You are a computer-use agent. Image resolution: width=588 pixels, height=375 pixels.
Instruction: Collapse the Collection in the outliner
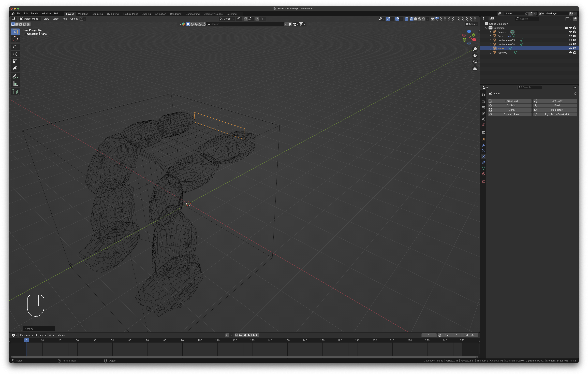click(486, 28)
